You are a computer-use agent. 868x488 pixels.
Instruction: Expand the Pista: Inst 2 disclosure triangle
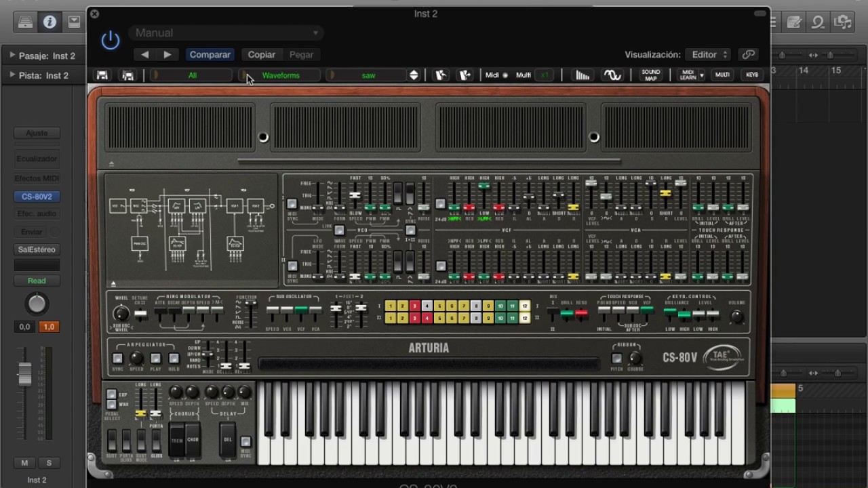tap(12, 75)
